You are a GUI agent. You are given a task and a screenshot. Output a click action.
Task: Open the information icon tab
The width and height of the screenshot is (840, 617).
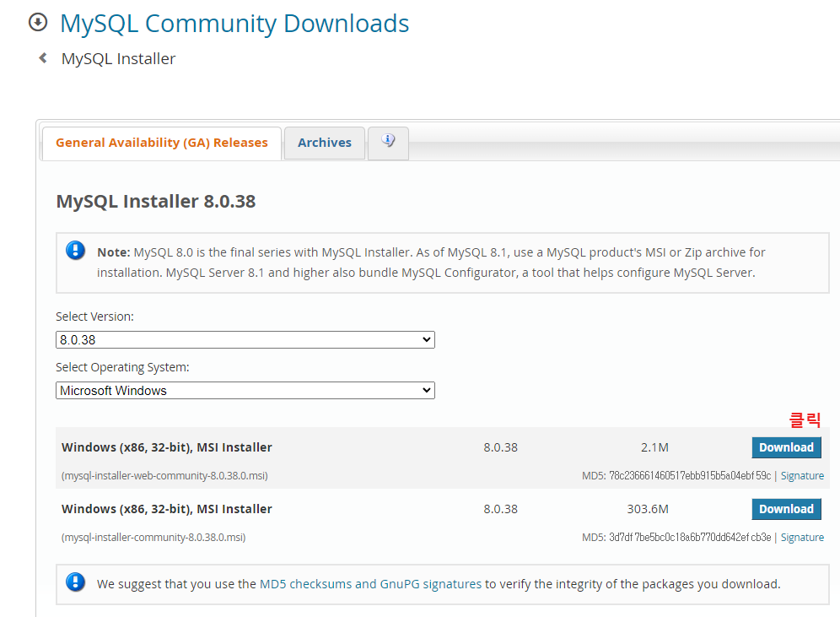click(x=389, y=143)
